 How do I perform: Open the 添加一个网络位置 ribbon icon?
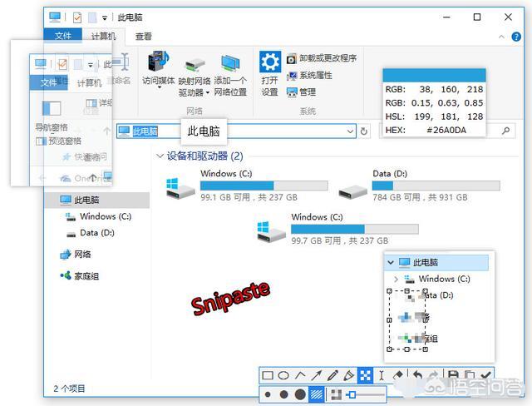(230, 65)
